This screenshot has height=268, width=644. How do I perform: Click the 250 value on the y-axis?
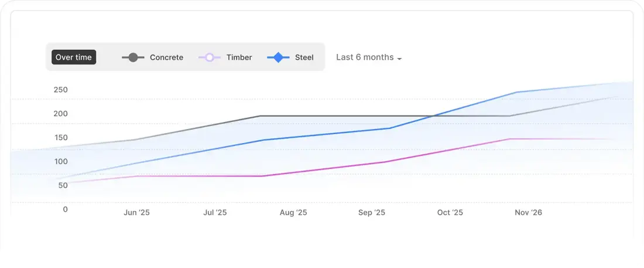61,90
